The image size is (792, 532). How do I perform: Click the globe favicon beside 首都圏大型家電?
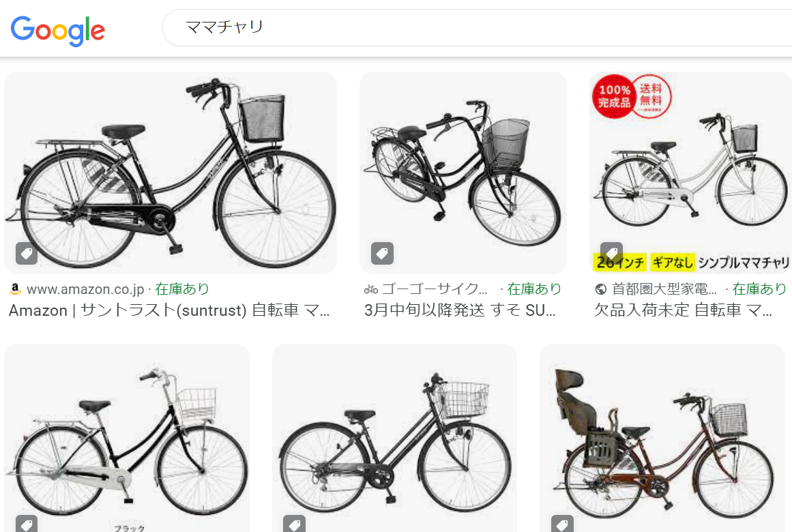[x=601, y=289]
